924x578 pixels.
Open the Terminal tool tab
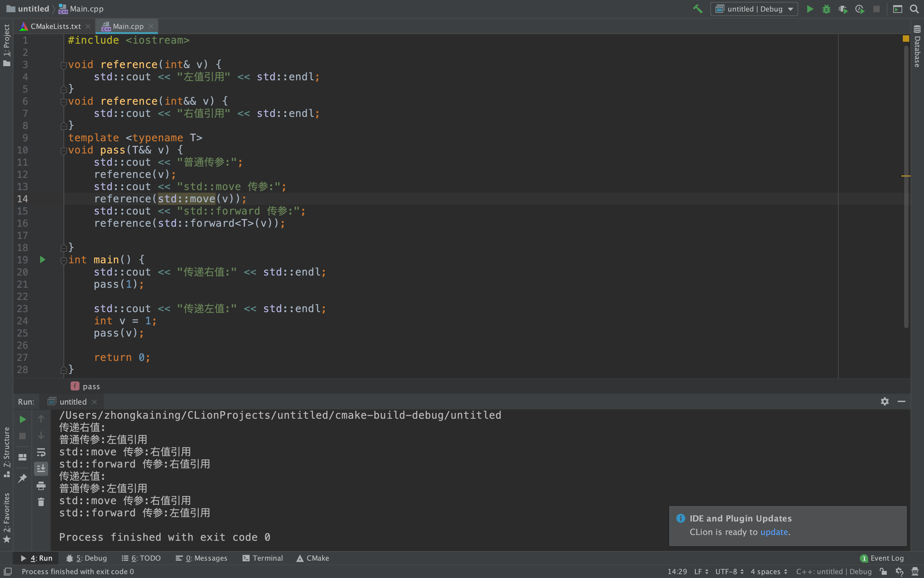[x=263, y=558]
